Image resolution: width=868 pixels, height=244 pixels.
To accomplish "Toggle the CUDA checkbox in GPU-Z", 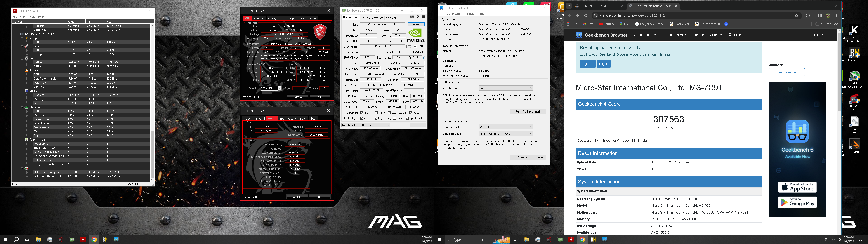I will click(376, 113).
